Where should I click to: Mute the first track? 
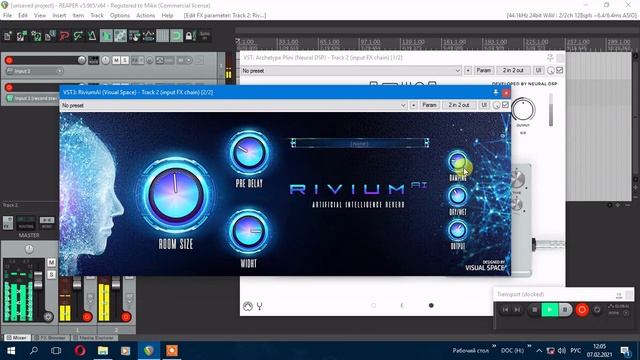point(116,60)
